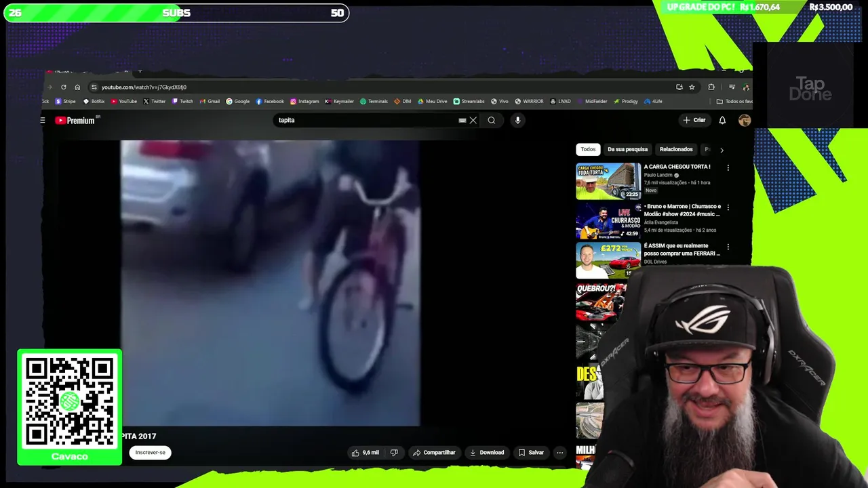Select the Todos filter chip
The width and height of the screenshot is (868, 488).
[x=588, y=149]
